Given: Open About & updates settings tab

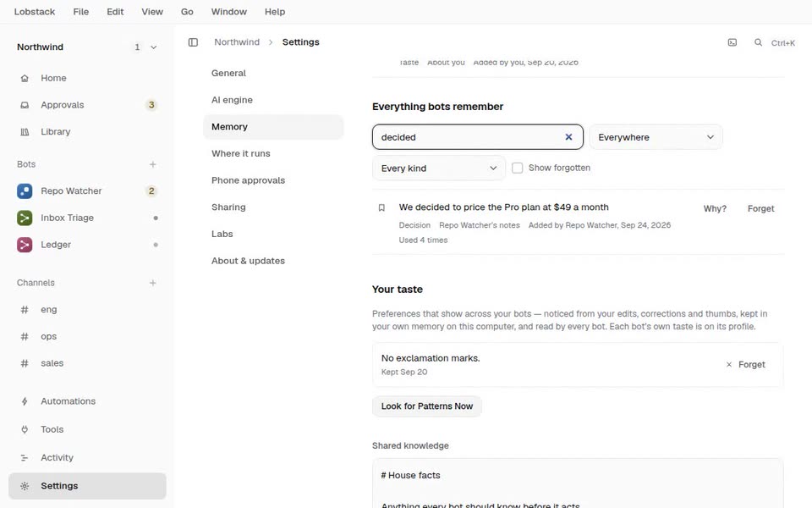Looking at the screenshot, I should click(273, 261).
